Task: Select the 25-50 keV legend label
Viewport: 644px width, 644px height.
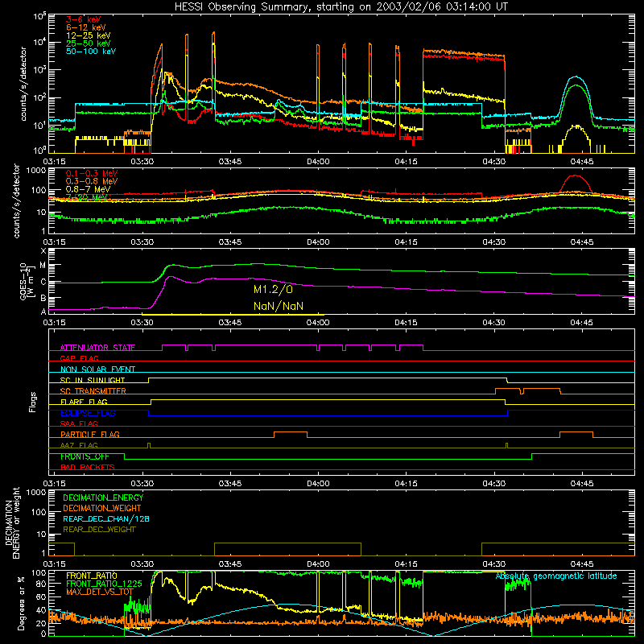Action: coord(89,43)
